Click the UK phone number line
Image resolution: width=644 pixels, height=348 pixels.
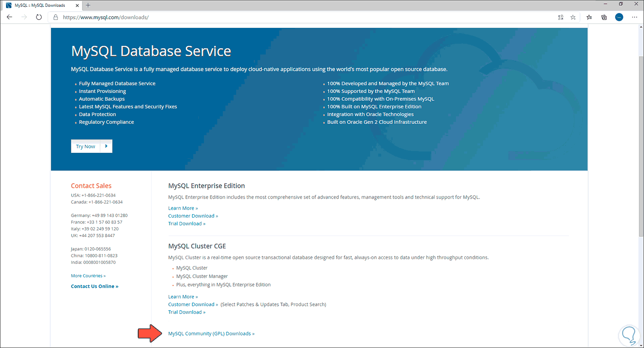click(x=93, y=236)
